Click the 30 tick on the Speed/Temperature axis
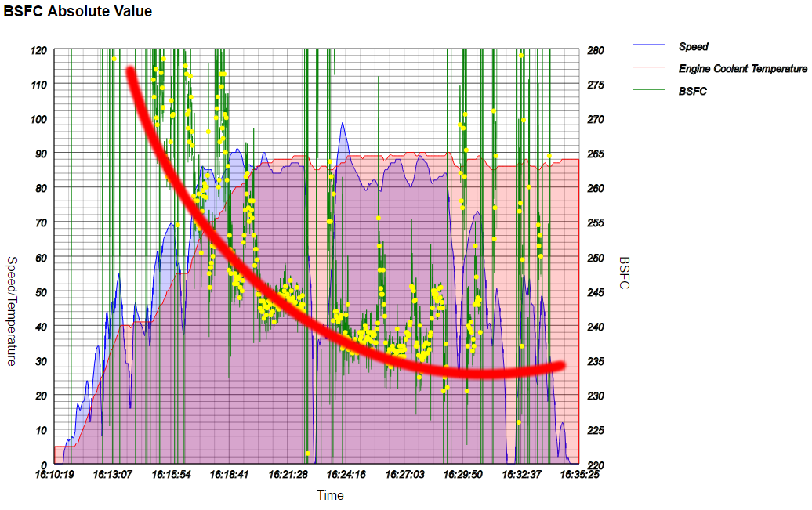The width and height of the screenshot is (812, 510). pyautogui.click(x=41, y=361)
